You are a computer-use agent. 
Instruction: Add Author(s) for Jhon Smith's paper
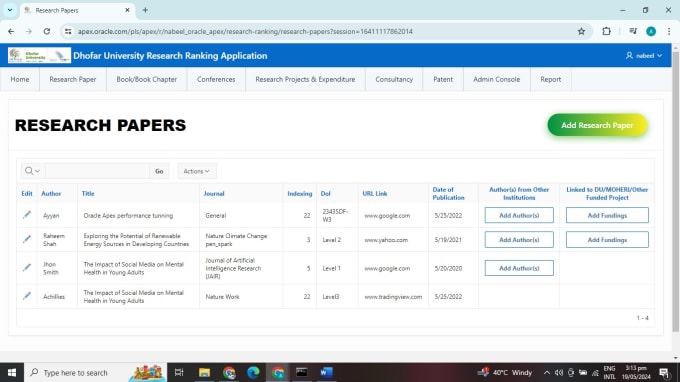point(519,268)
